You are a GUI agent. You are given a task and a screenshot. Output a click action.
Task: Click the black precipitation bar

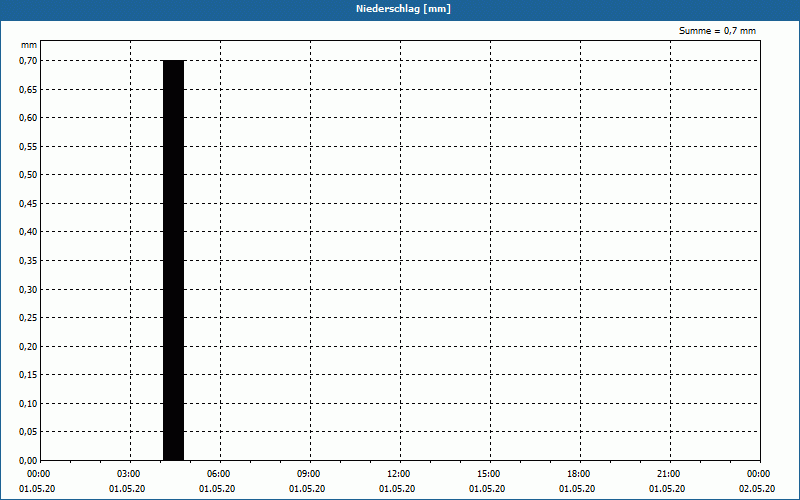(x=173, y=260)
